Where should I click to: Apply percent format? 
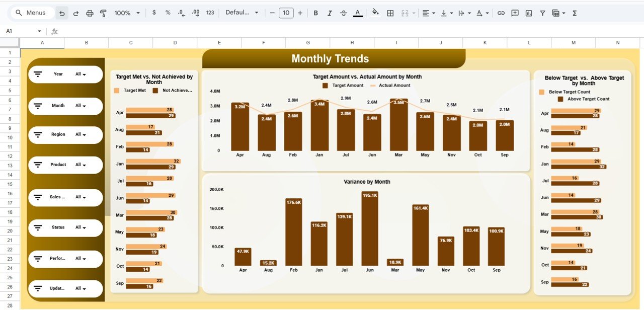[x=167, y=13]
